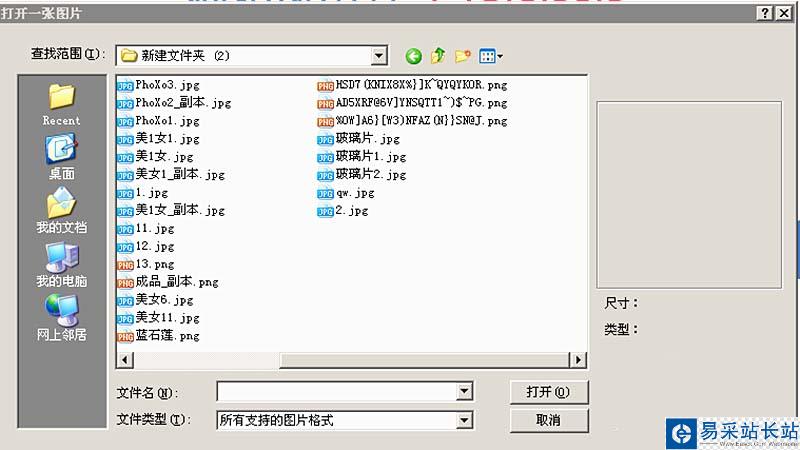Select file 美女6.jpg

155,300
